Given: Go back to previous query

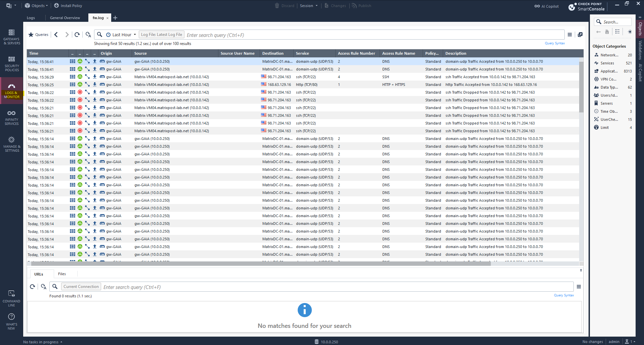Looking at the screenshot, I should [x=56, y=35].
